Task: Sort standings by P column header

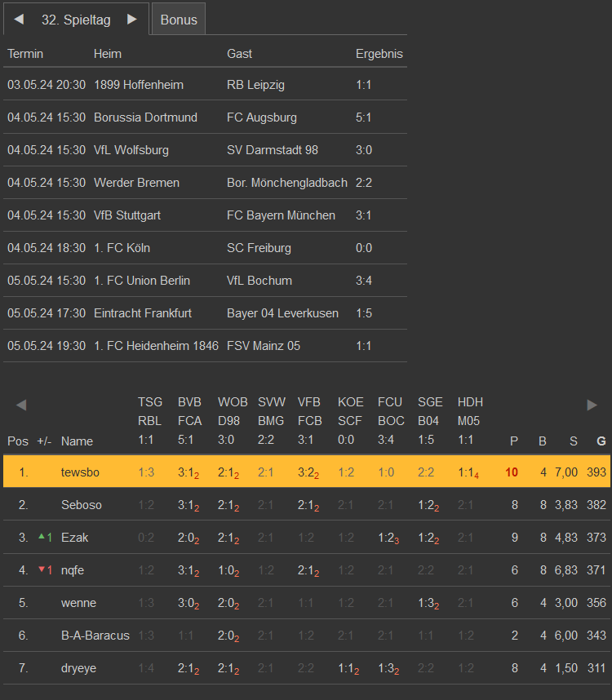Action: point(514,441)
